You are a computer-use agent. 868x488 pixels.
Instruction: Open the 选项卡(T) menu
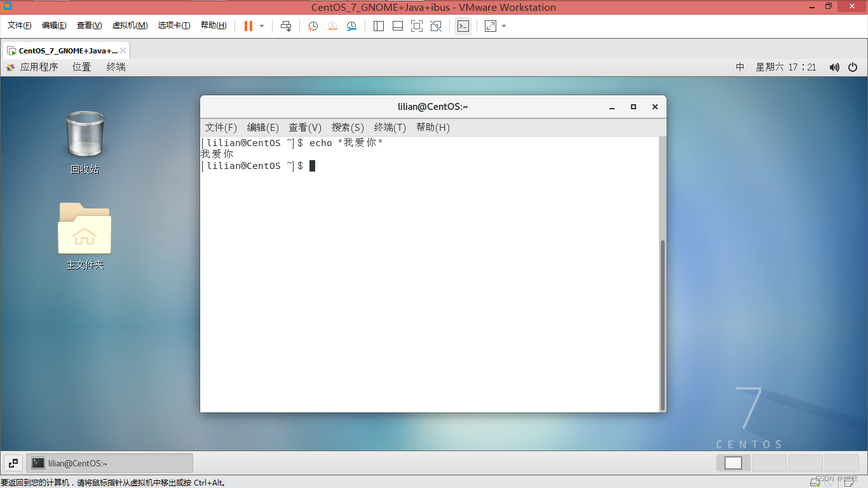coord(174,25)
